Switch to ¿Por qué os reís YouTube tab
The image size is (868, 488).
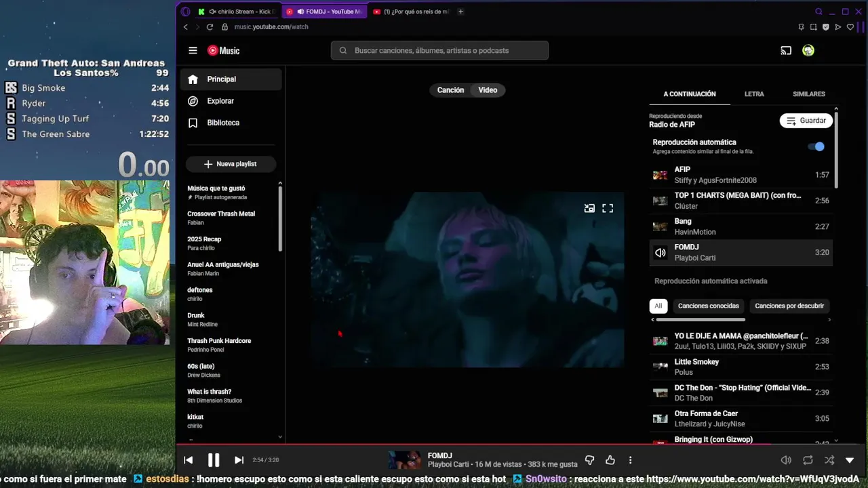pos(412,12)
